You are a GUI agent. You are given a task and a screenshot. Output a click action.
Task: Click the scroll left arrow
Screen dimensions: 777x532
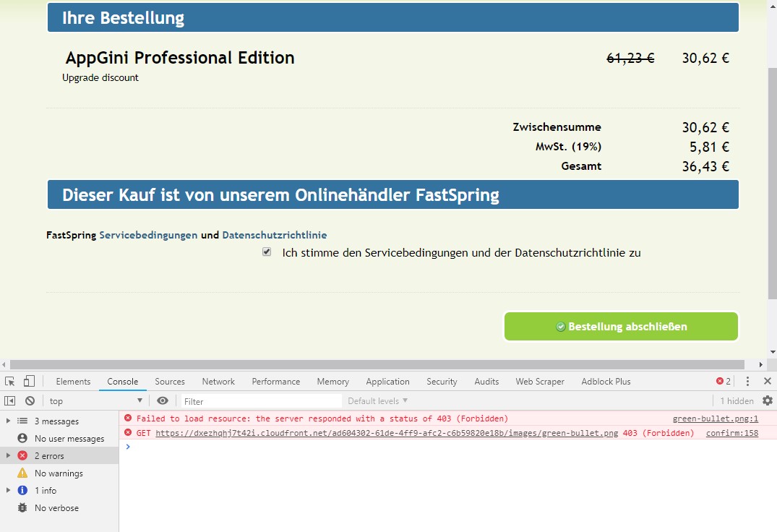click(x=4, y=364)
